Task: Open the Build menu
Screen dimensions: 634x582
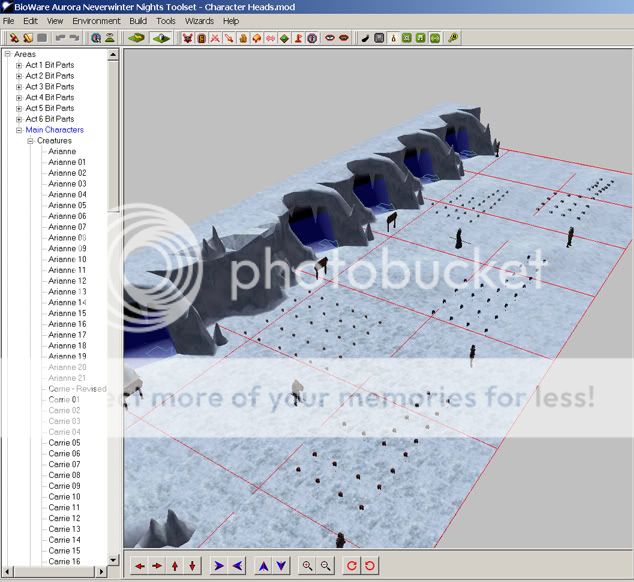Action: pyautogui.click(x=138, y=21)
